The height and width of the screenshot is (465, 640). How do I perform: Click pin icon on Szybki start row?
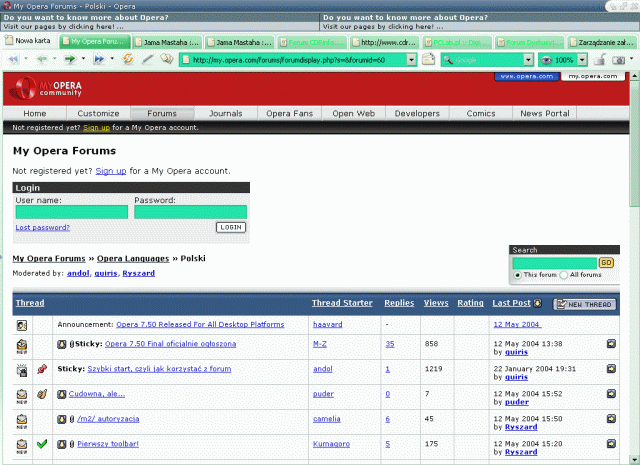pos(42,369)
